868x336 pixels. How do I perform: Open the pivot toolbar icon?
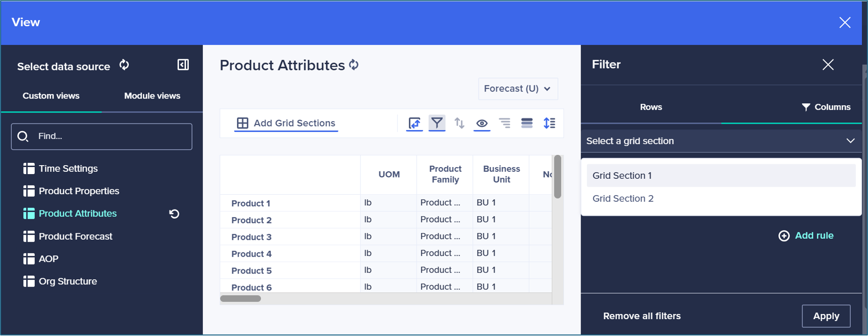pos(414,123)
